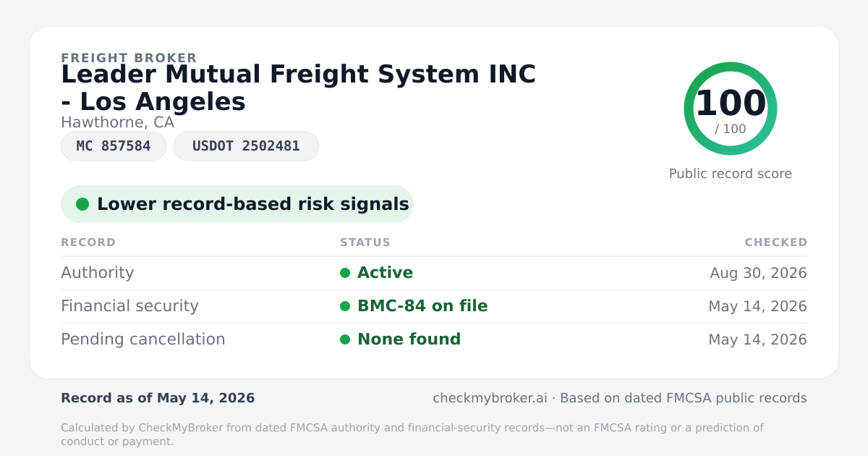
Task: Click the Hawthorne, CA location text
Action: point(118,122)
